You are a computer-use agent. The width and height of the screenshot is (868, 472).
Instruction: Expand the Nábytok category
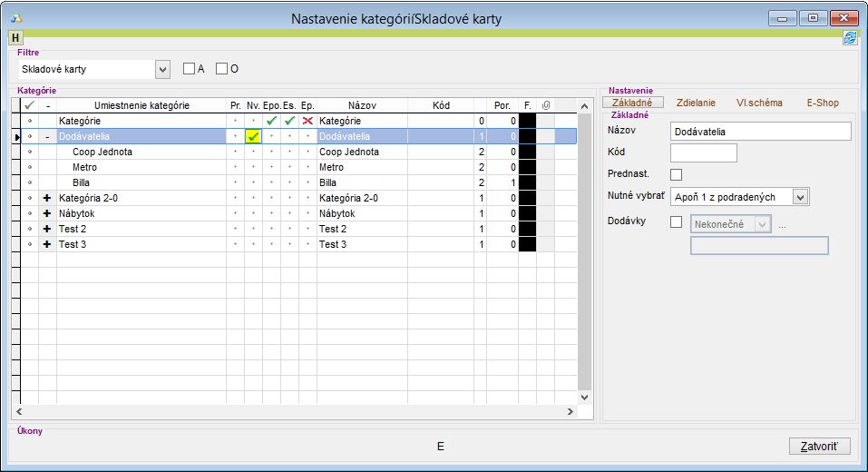point(47,213)
